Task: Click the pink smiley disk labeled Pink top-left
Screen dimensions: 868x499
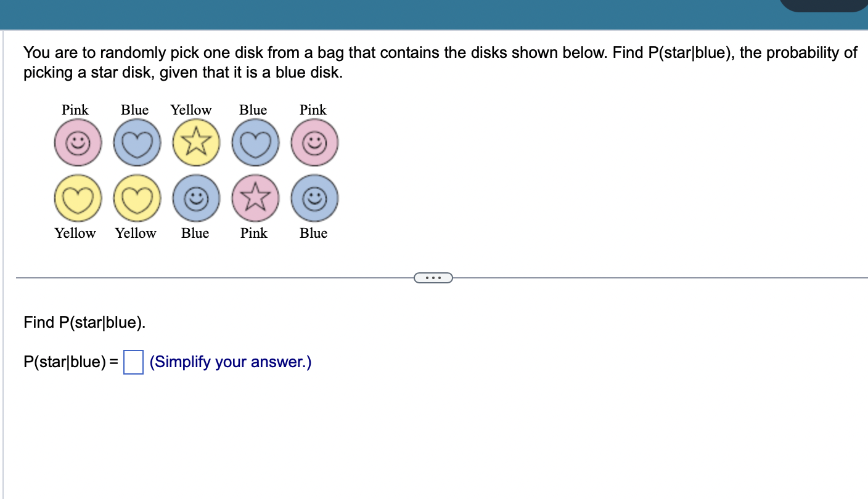Action: (78, 142)
